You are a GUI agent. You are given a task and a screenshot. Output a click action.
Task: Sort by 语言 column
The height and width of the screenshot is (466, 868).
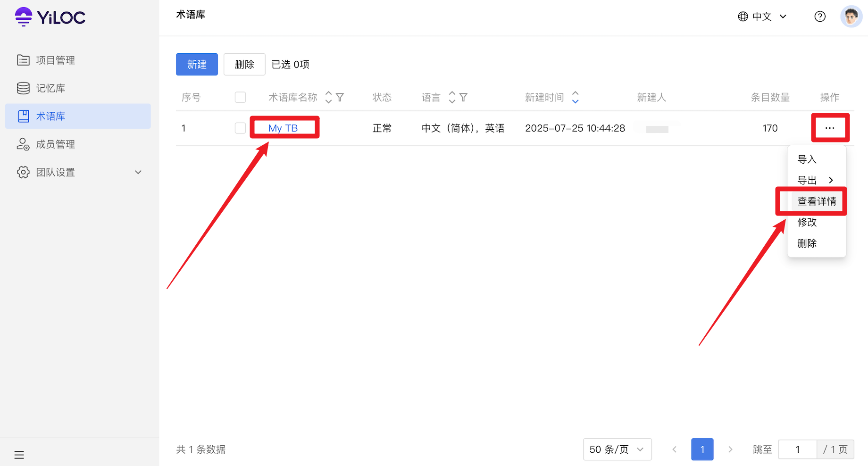[x=452, y=97]
